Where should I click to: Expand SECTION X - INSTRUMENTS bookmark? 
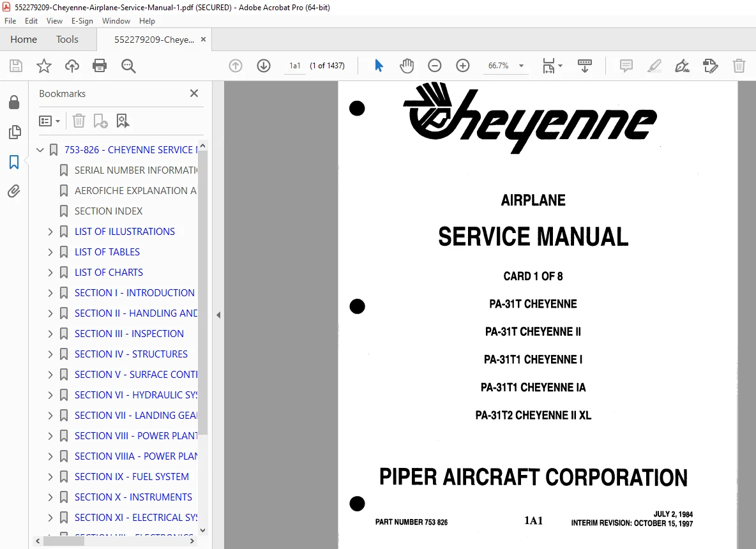[50, 497]
